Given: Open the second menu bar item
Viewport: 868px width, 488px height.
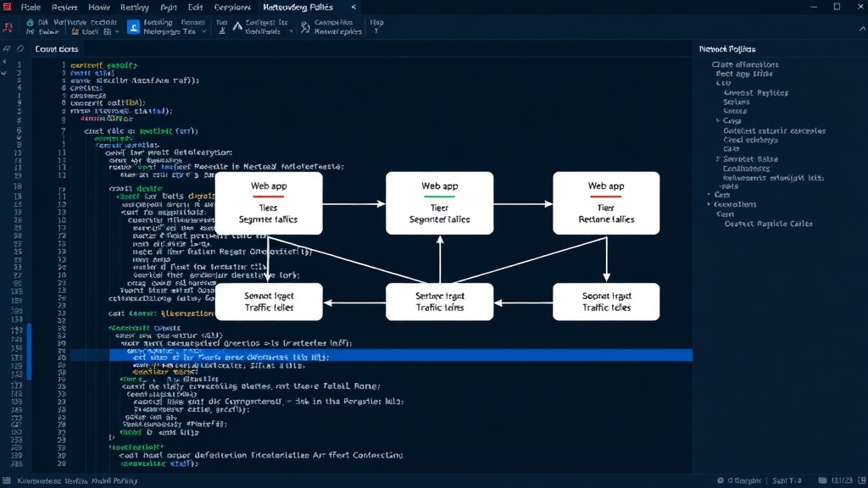Looking at the screenshot, I should click(x=64, y=7).
